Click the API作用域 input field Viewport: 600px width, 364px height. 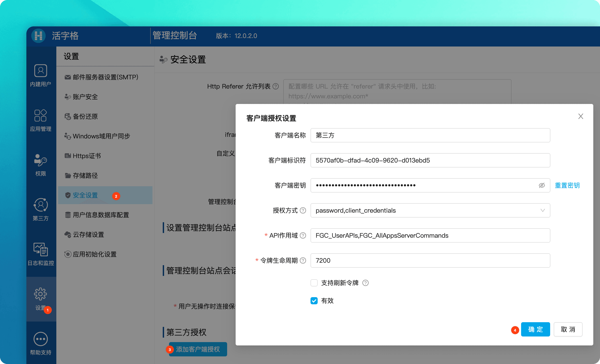(430, 236)
